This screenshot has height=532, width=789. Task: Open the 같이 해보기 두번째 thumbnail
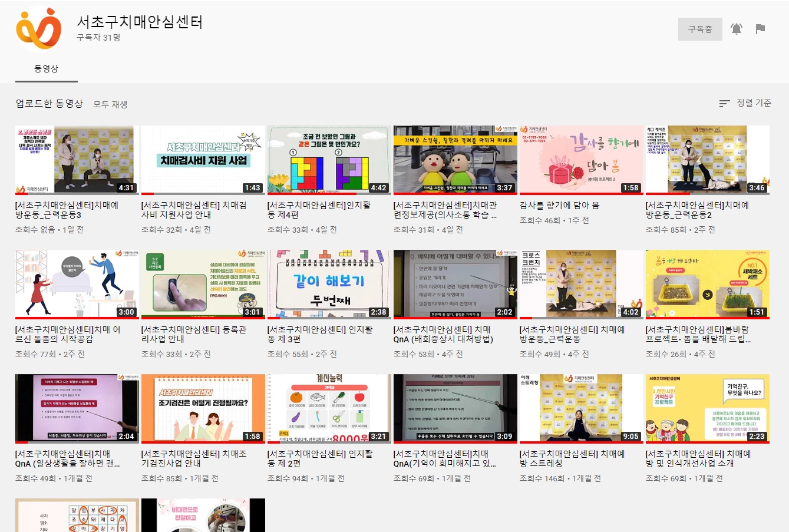329,284
